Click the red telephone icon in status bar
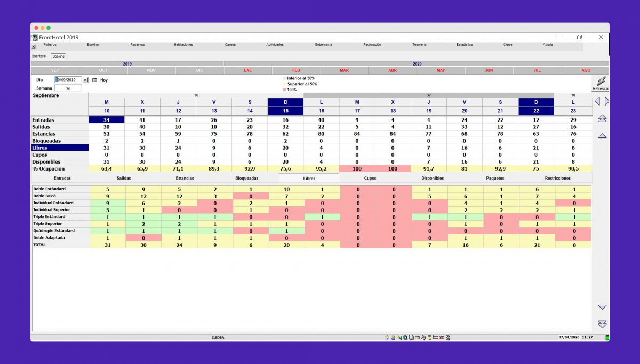 pyautogui.click(x=442, y=338)
